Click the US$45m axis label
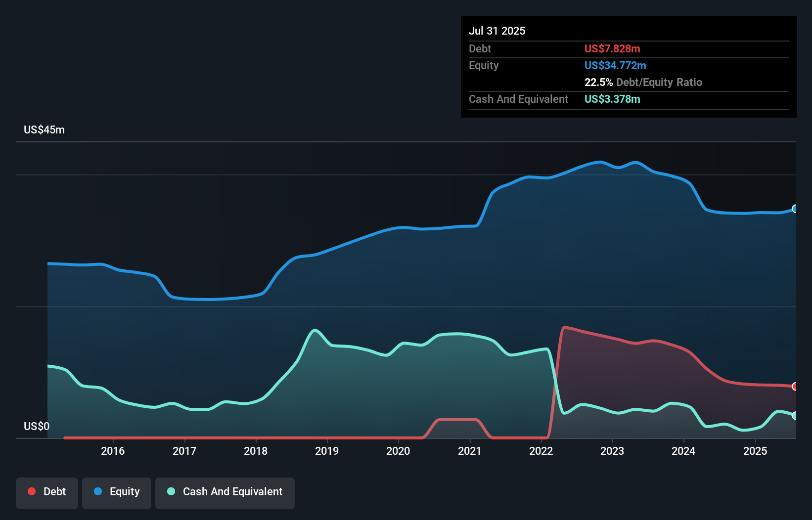Image resolution: width=812 pixels, height=520 pixels. click(x=45, y=130)
